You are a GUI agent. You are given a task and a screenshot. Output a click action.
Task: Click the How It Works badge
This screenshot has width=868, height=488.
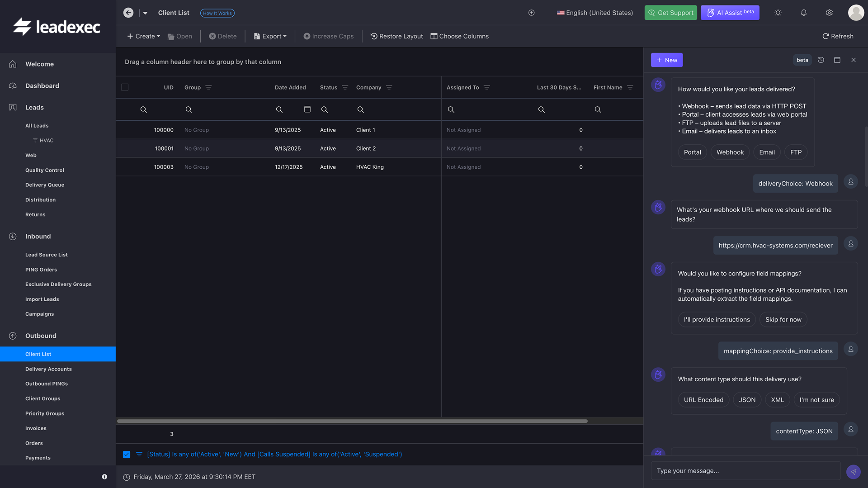click(x=217, y=13)
